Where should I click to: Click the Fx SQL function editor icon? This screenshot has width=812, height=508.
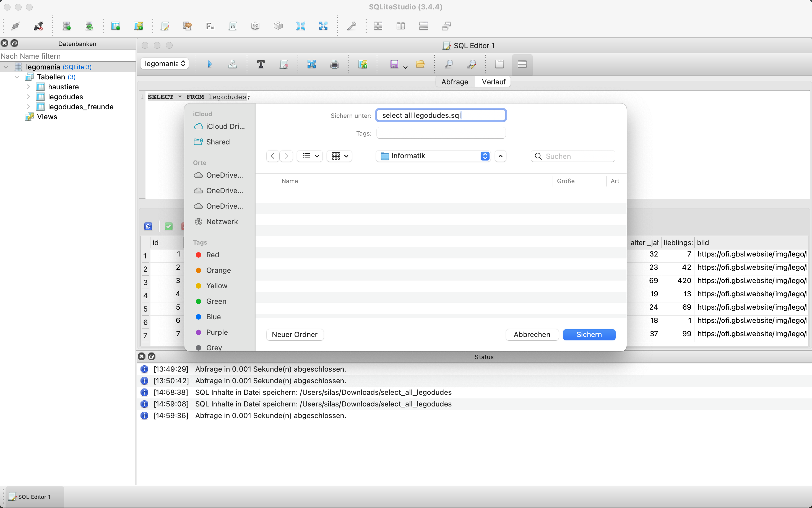[210, 26]
